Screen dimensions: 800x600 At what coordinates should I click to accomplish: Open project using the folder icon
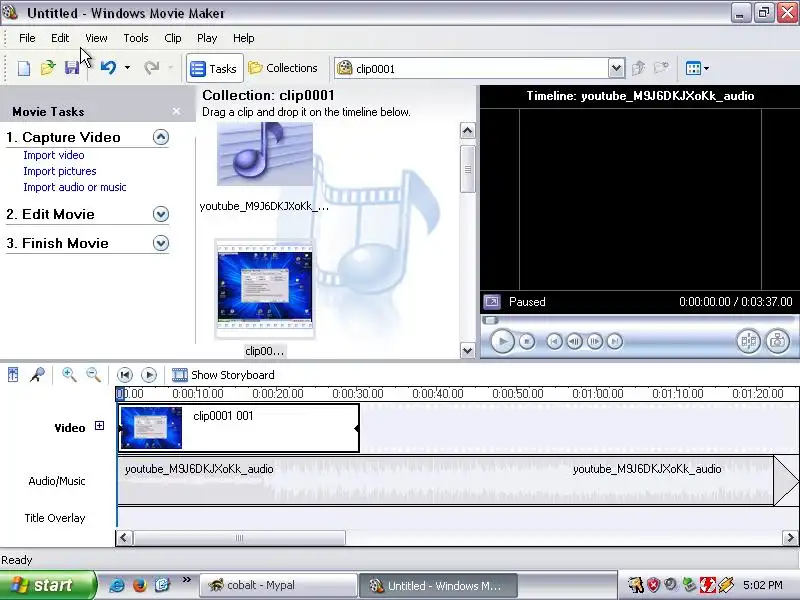pos(48,68)
